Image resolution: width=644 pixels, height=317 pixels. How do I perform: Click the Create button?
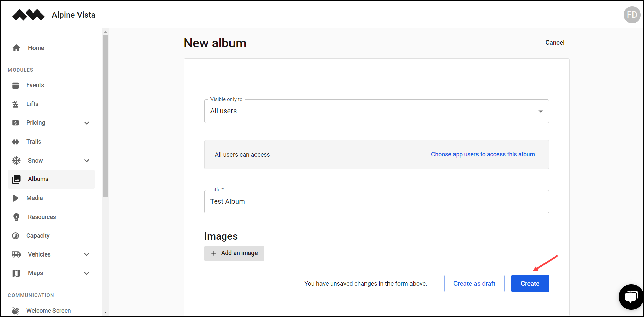(x=530, y=283)
